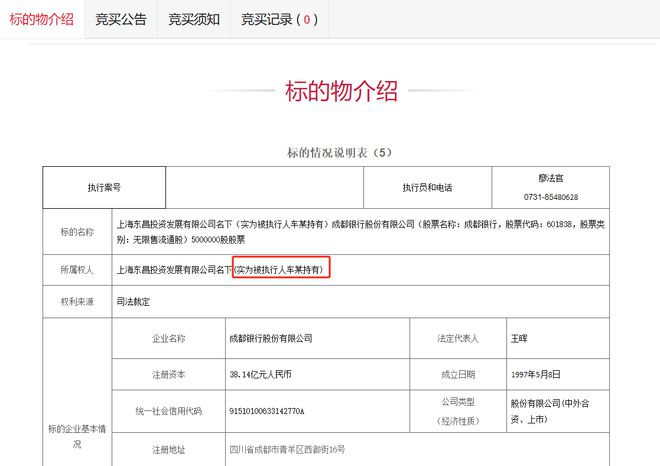This screenshot has height=466, width=660.
Task: Open the 竞买记录 (0) tab
Action: (x=279, y=19)
